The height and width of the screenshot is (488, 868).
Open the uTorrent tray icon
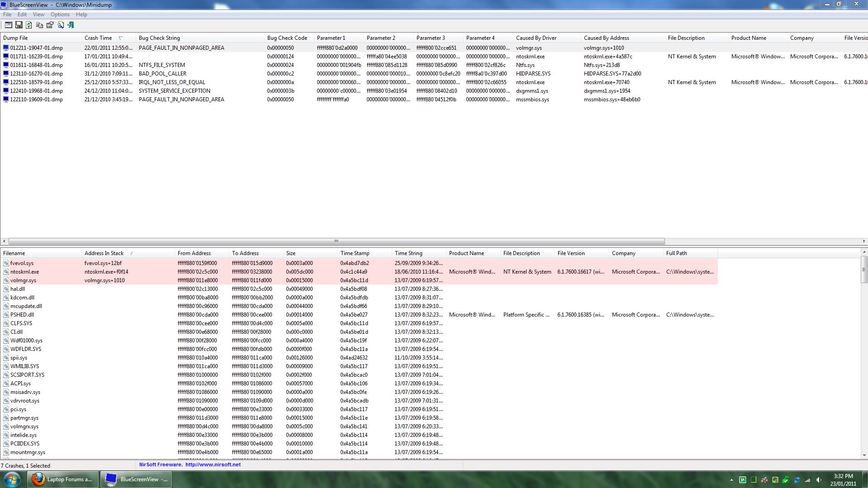pos(742,480)
